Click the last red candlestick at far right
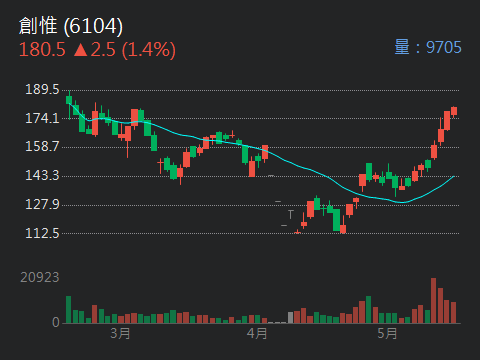480x360 pixels. pos(454,111)
